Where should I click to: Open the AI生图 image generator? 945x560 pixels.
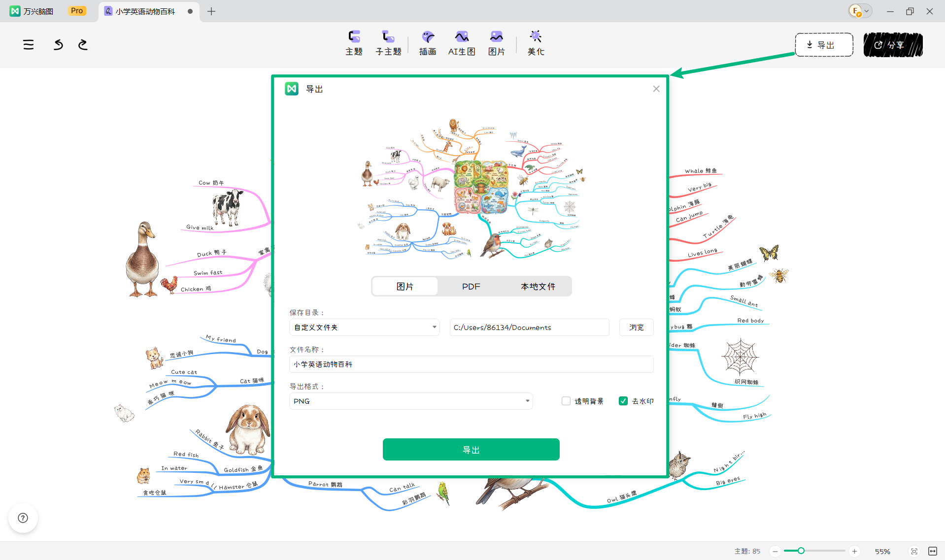click(462, 43)
